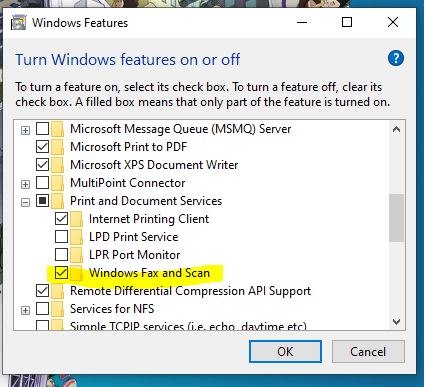
Task: Select the Microsoft Message Queue (MSMQ) Server label
Action: [180, 129]
